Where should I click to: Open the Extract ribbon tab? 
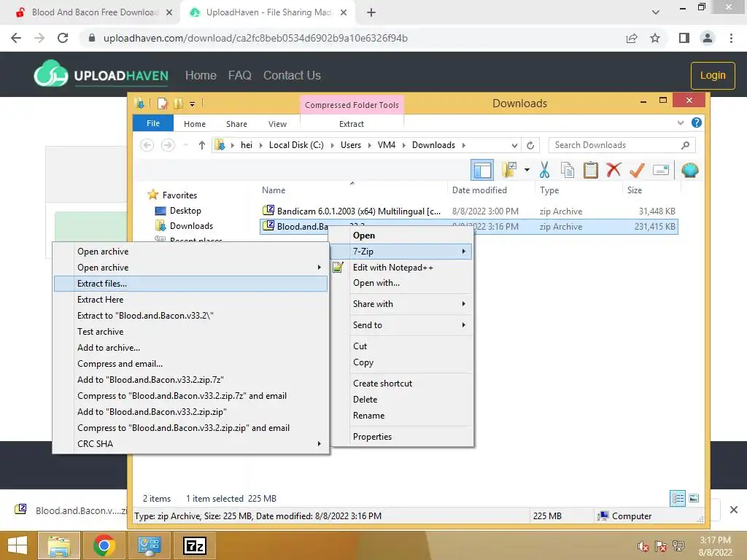352,124
